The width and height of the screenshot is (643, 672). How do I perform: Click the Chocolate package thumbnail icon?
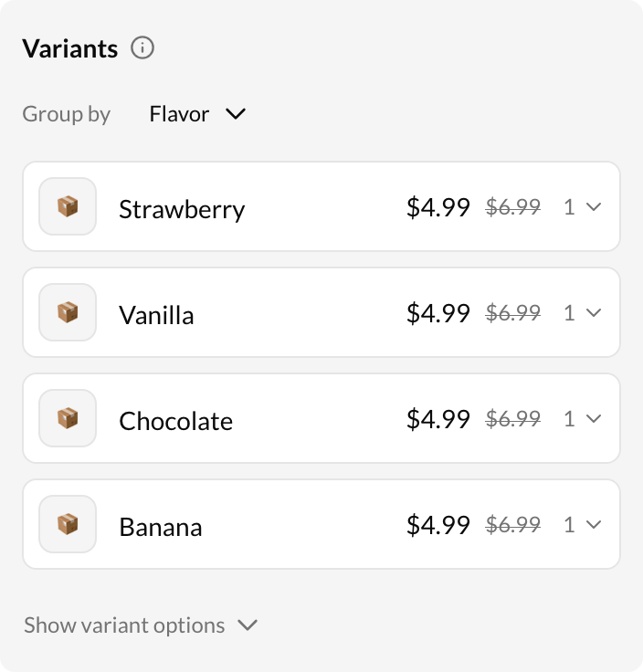coord(68,419)
